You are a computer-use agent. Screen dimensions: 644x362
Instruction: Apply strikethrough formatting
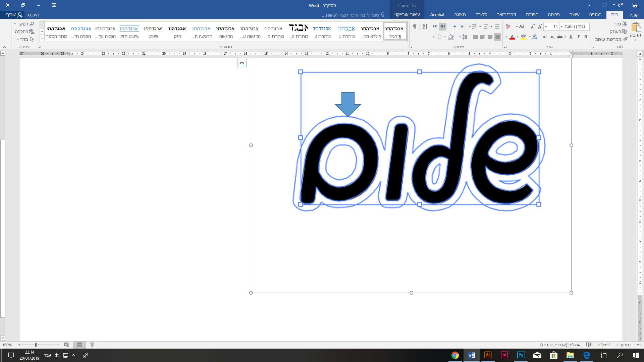pyautogui.click(x=560, y=38)
